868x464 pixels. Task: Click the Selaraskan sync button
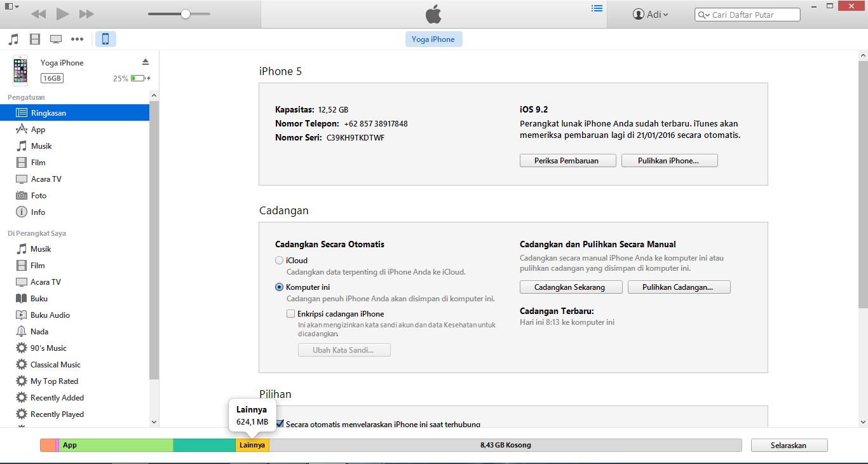(789, 446)
